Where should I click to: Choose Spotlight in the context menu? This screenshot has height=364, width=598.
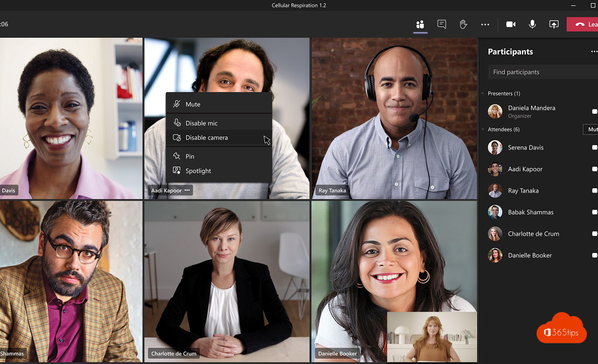(x=198, y=171)
